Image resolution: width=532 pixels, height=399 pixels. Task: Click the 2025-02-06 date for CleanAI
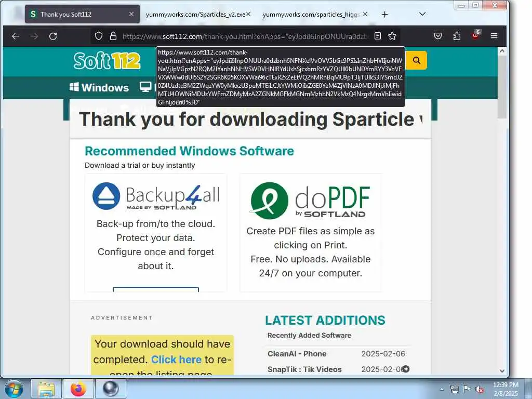click(383, 353)
